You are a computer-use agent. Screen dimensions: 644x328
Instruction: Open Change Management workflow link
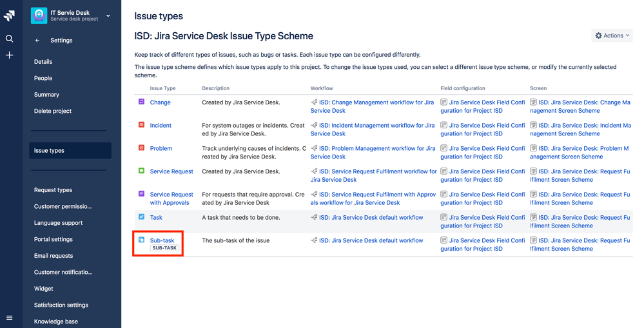coord(372,106)
